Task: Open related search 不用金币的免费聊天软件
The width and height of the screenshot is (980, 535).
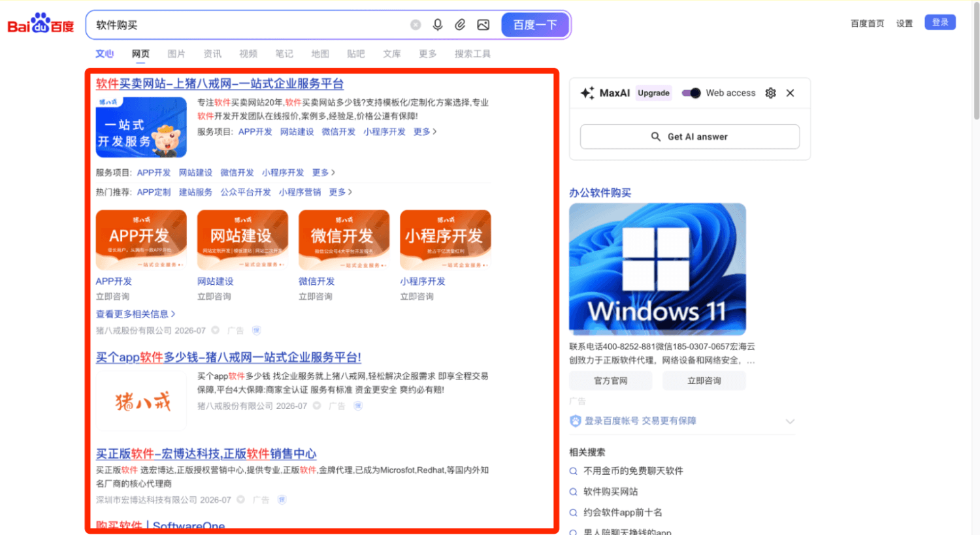Action: 633,471
